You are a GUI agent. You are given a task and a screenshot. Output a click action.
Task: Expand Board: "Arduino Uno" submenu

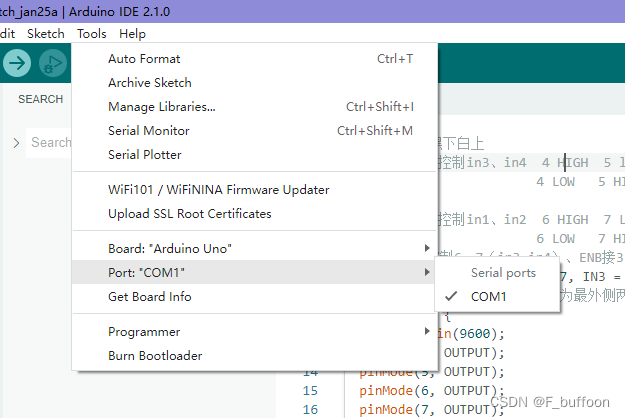[x=255, y=249]
